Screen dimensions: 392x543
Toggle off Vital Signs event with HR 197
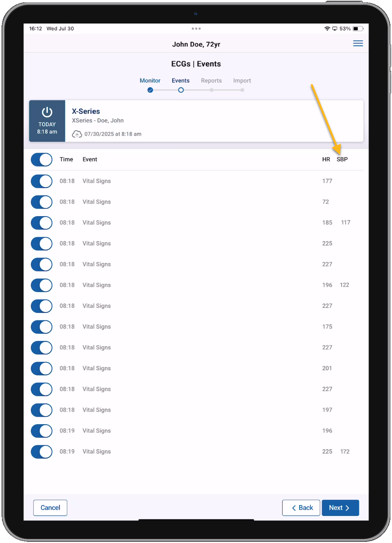click(x=41, y=410)
